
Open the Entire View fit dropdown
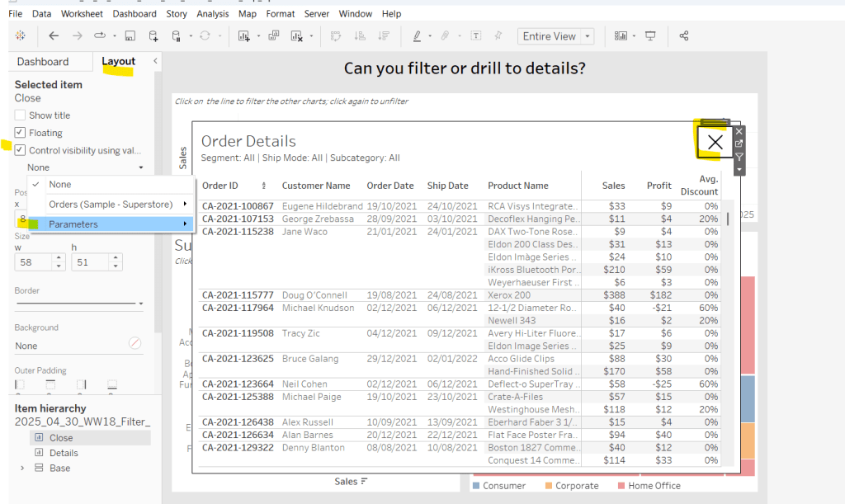click(557, 36)
